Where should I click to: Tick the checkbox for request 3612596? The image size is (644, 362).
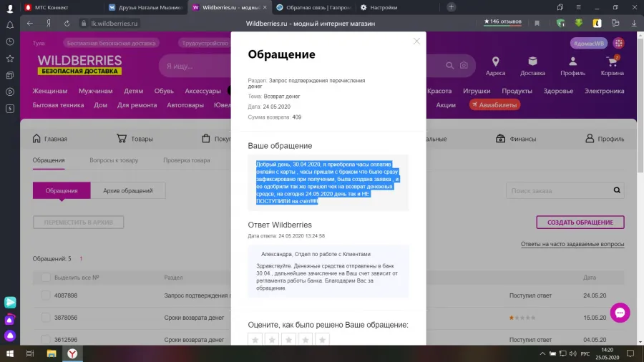click(46, 340)
